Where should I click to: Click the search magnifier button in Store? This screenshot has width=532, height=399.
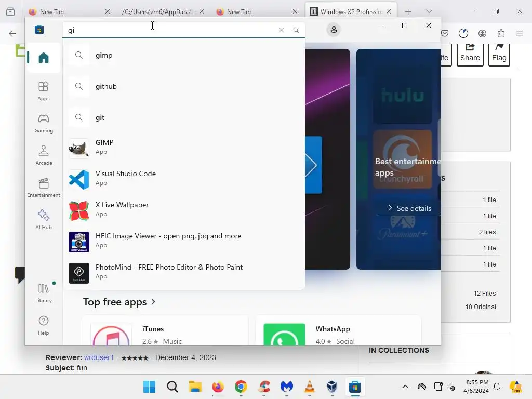click(296, 30)
